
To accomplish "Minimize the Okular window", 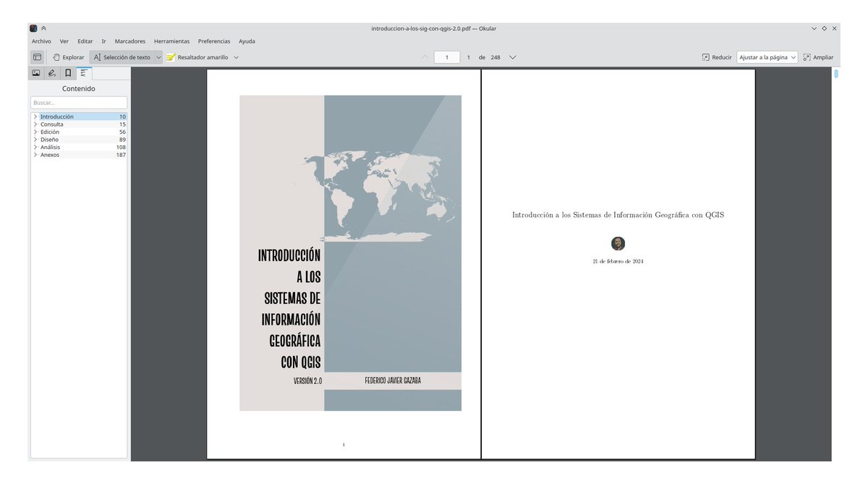I will click(814, 28).
